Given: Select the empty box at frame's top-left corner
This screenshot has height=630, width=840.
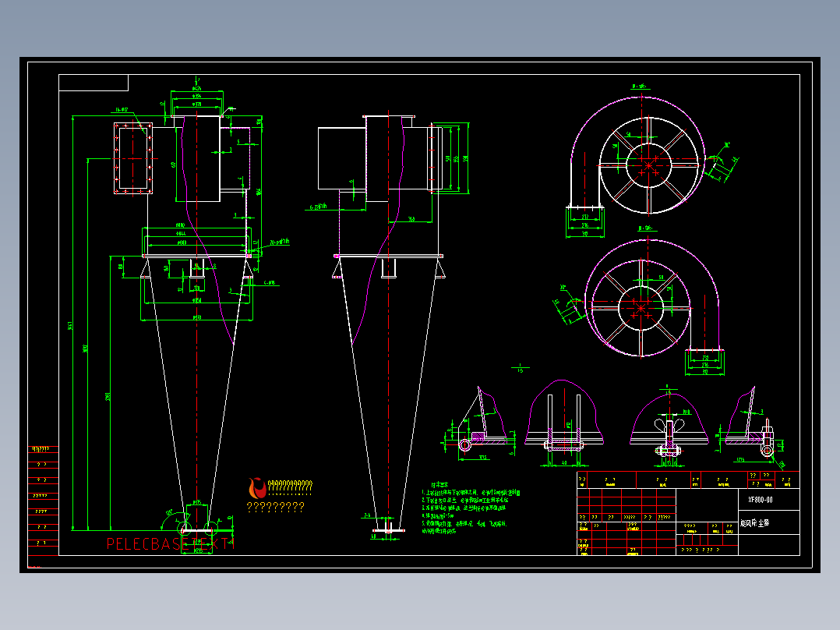Looking at the screenshot, I should tap(94, 83).
